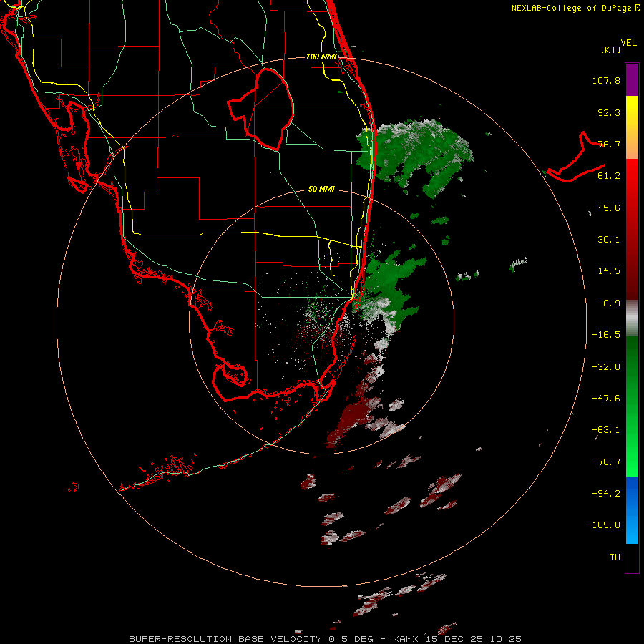The width and height of the screenshot is (644, 644).
Task: Pick the purple segment of the color bar
Action: pos(632,79)
